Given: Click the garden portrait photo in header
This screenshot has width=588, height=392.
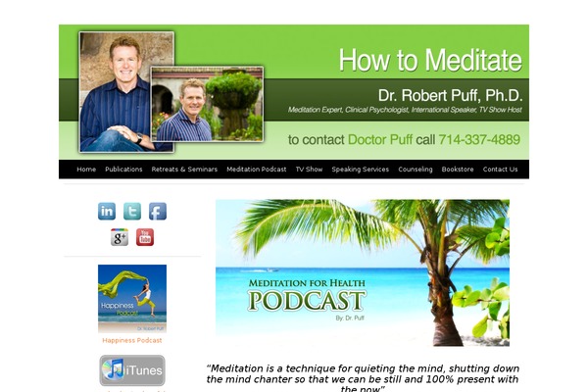Looking at the screenshot, I should (207, 104).
